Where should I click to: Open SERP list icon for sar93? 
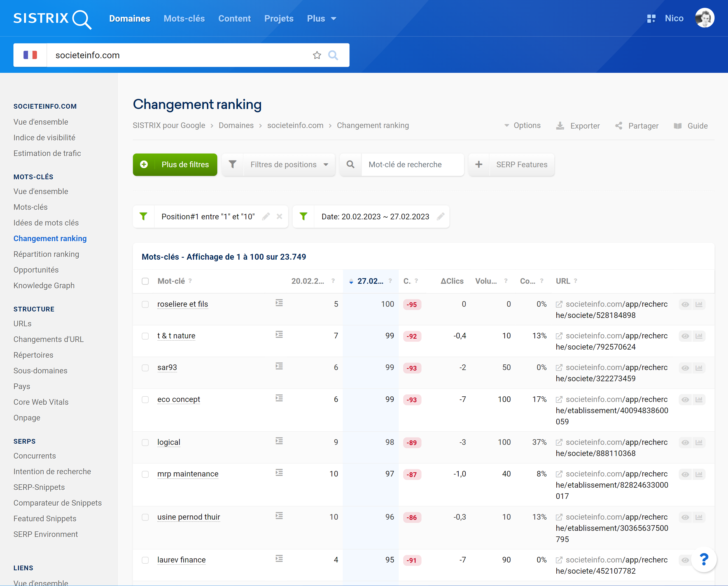point(279,366)
